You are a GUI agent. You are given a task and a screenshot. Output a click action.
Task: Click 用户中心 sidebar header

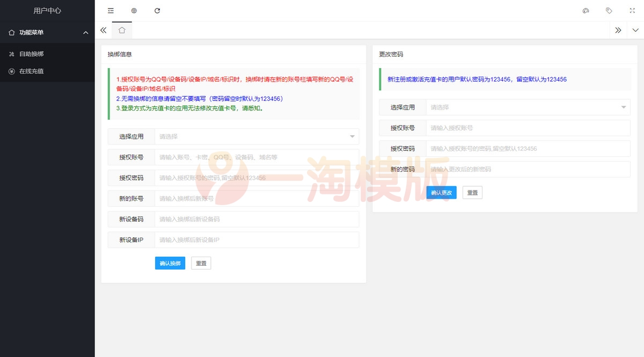point(47,11)
